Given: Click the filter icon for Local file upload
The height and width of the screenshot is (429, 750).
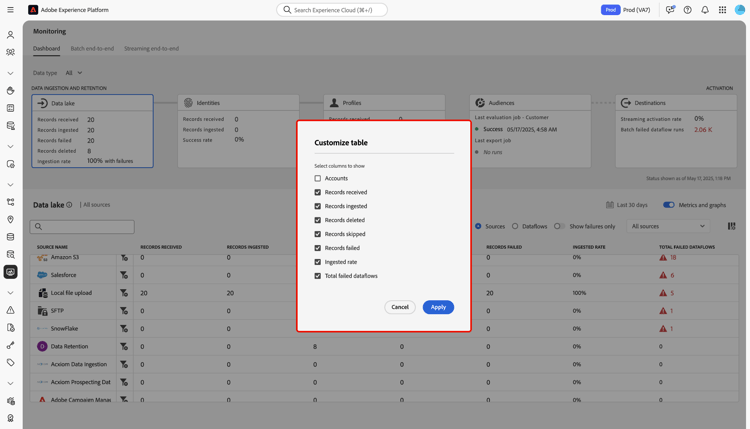Looking at the screenshot, I should (x=124, y=293).
